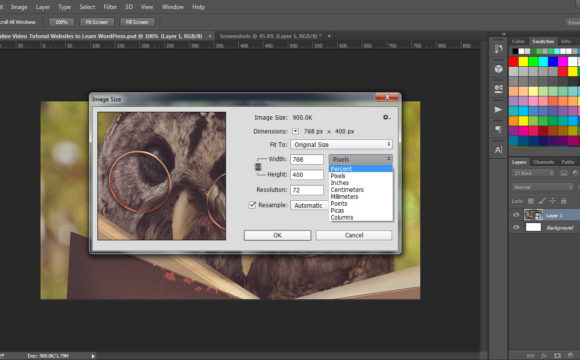Select the Background layer name
Screen dimensions: 580x360
[560, 228]
